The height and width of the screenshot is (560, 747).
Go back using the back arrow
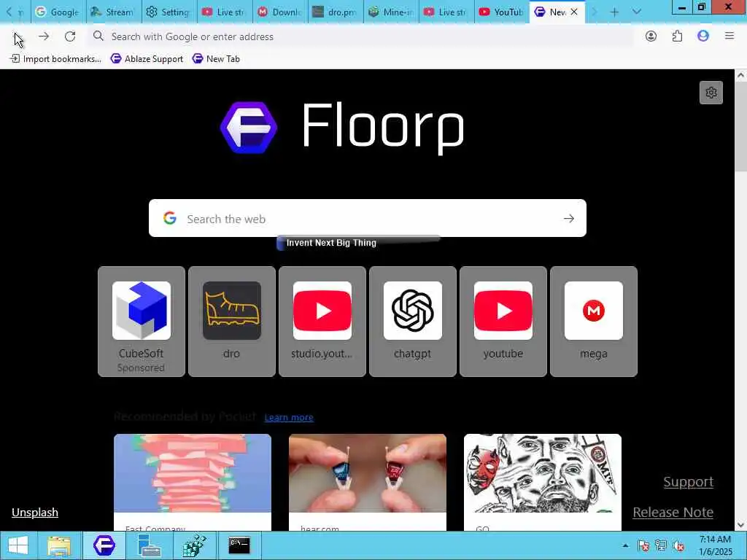coord(18,36)
